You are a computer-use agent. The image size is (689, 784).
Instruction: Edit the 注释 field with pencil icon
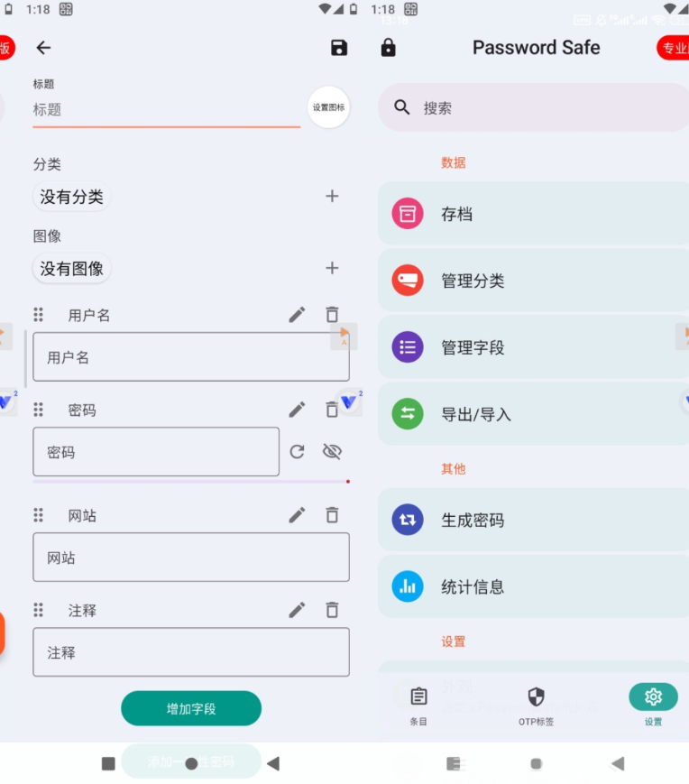[x=297, y=610]
